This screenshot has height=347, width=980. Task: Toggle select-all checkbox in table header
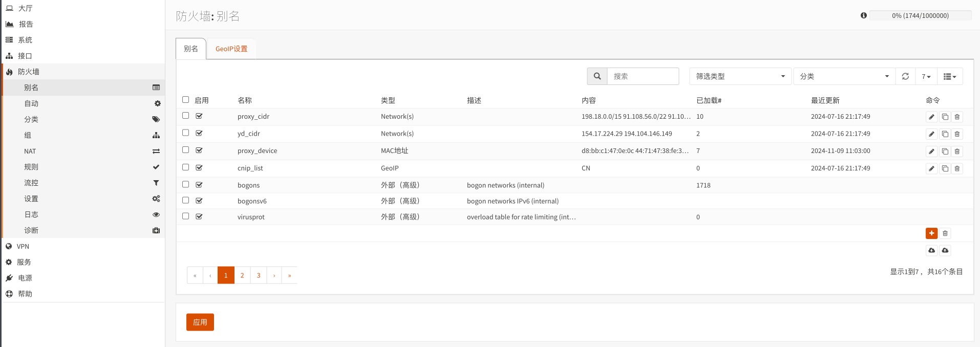(x=185, y=100)
